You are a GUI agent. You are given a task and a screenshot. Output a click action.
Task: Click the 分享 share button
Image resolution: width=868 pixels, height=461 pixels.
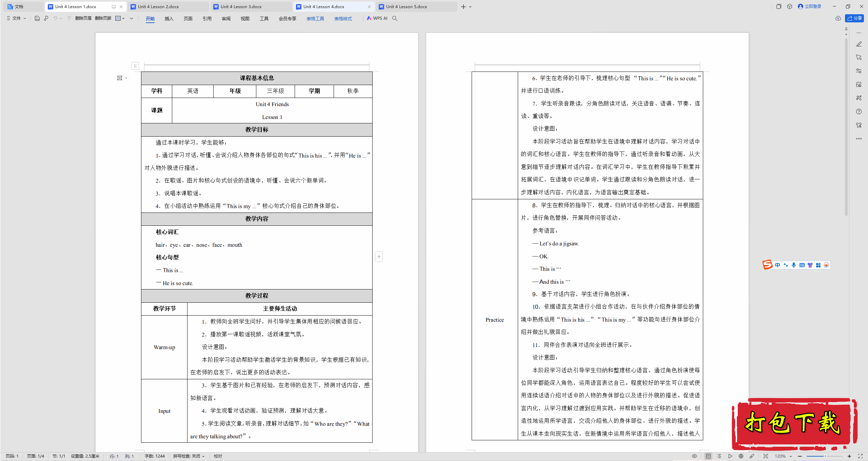pyautogui.click(x=854, y=18)
